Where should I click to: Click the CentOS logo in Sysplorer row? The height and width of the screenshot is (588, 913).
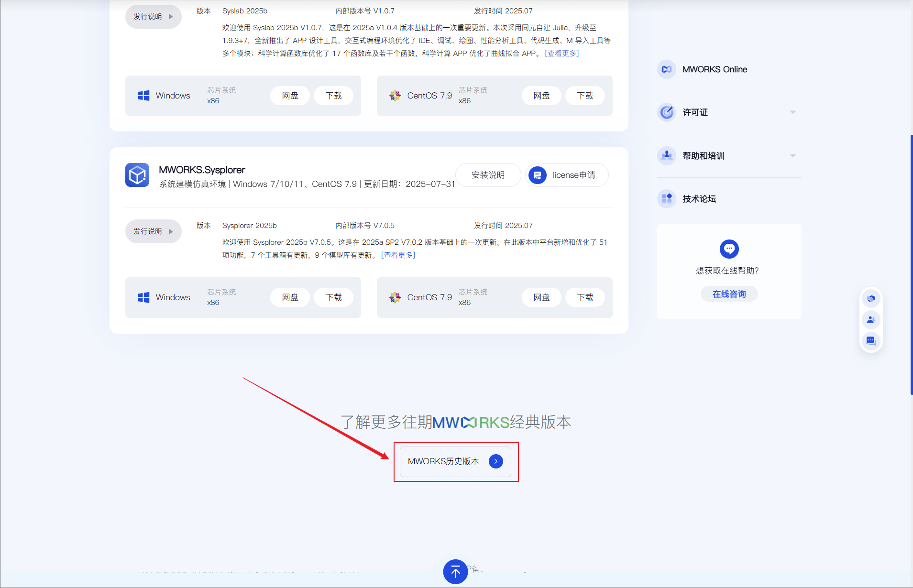tap(395, 297)
